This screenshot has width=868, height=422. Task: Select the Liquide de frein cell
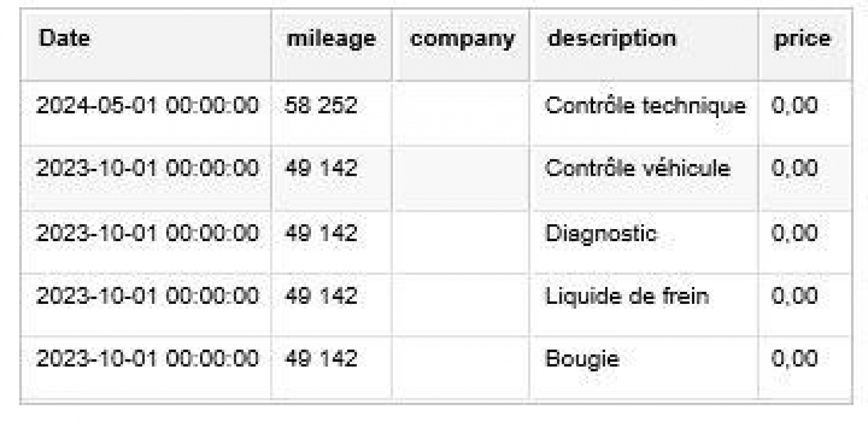[x=627, y=297]
